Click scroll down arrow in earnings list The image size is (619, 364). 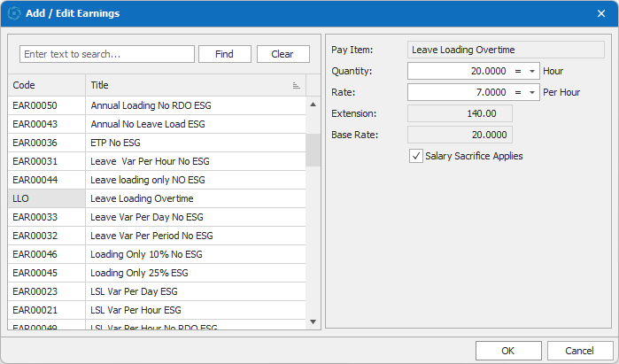pyautogui.click(x=313, y=321)
